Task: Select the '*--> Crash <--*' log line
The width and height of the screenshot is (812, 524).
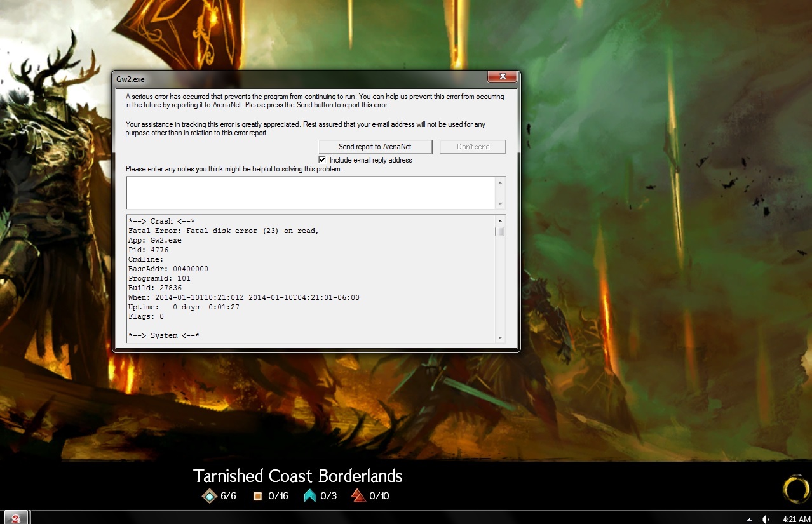Action: (x=161, y=221)
